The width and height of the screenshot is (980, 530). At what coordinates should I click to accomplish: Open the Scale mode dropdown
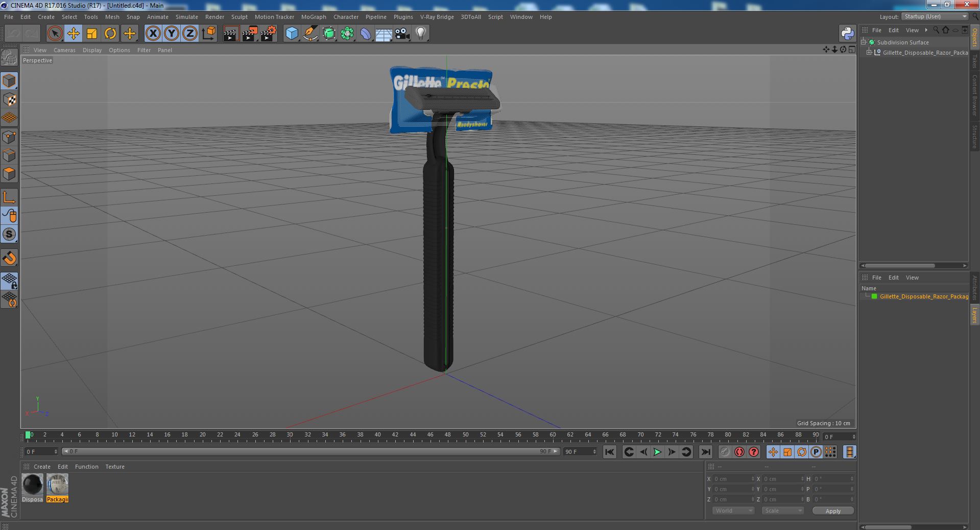(x=782, y=511)
